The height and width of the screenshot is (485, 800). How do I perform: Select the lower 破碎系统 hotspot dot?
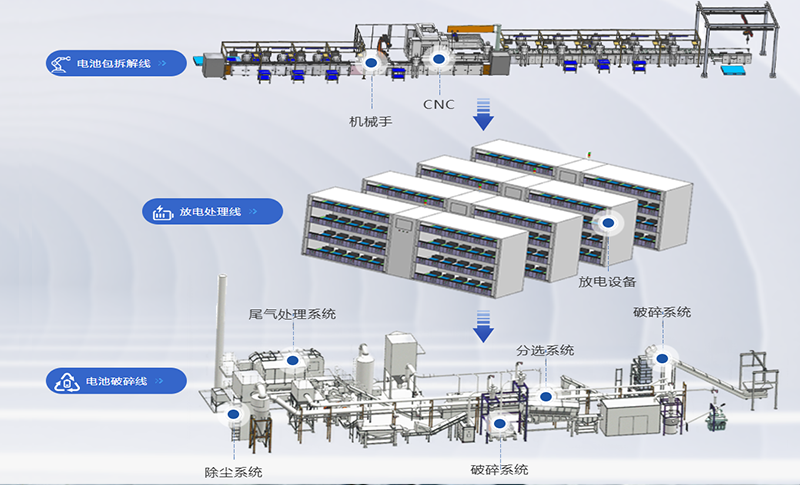(x=499, y=423)
